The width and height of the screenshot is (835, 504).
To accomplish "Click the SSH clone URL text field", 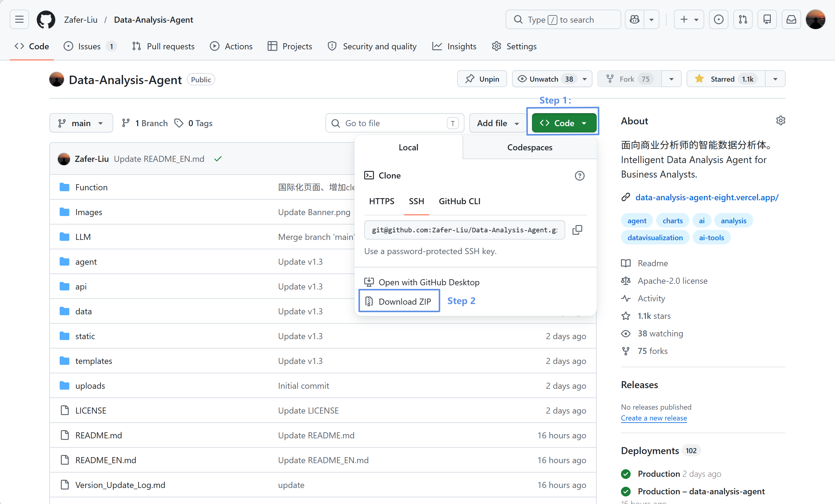I will [x=464, y=230].
